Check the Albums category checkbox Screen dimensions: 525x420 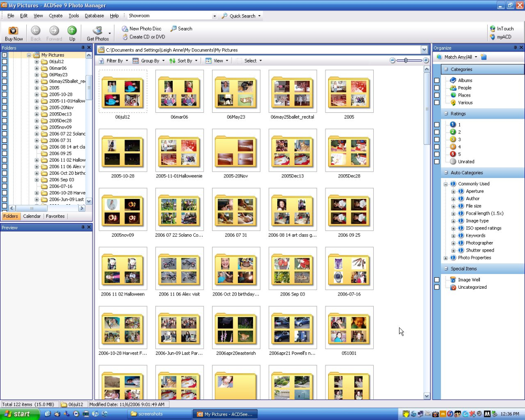point(437,80)
